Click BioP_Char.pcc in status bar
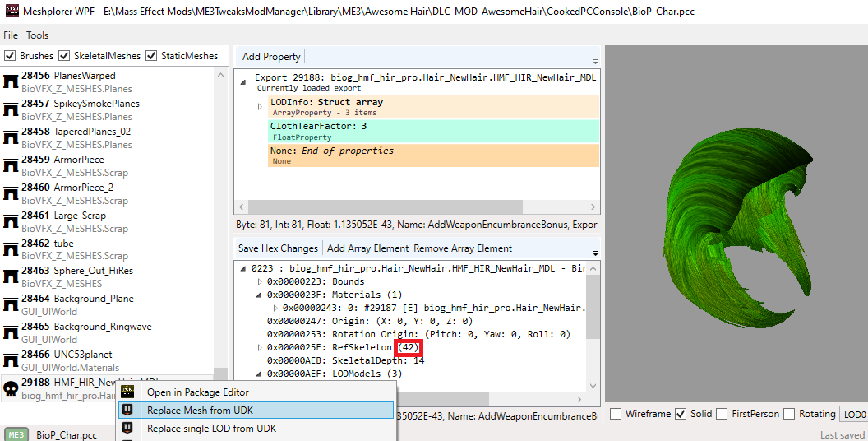The image size is (868, 441). click(67, 435)
